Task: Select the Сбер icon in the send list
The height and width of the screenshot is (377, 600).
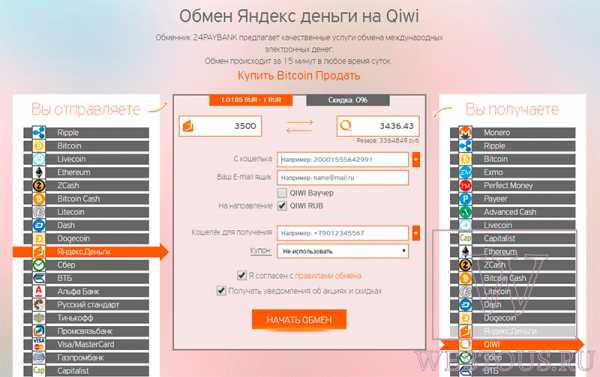Action: pyautogui.click(x=39, y=265)
